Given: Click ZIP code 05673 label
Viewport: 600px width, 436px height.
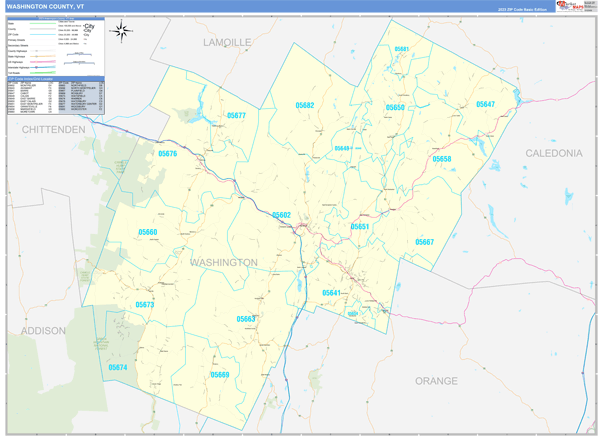Looking at the screenshot, I should pyautogui.click(x=145, y=305).
